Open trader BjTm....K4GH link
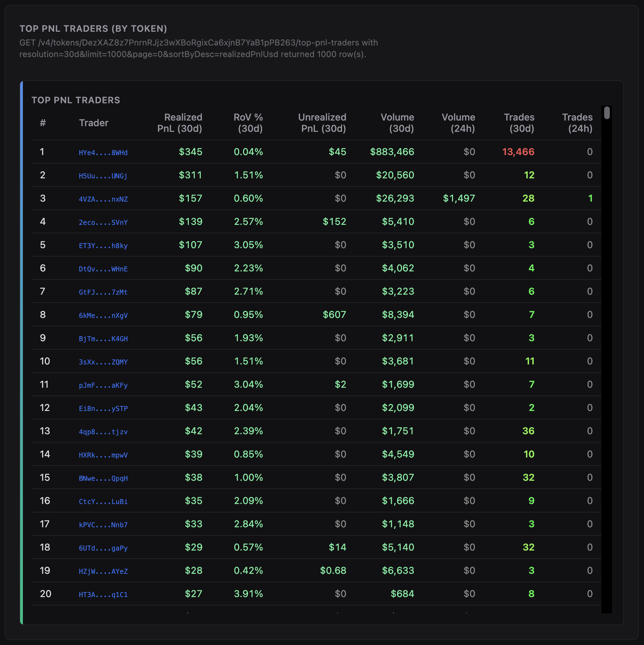644x645 pixels. 103,339
